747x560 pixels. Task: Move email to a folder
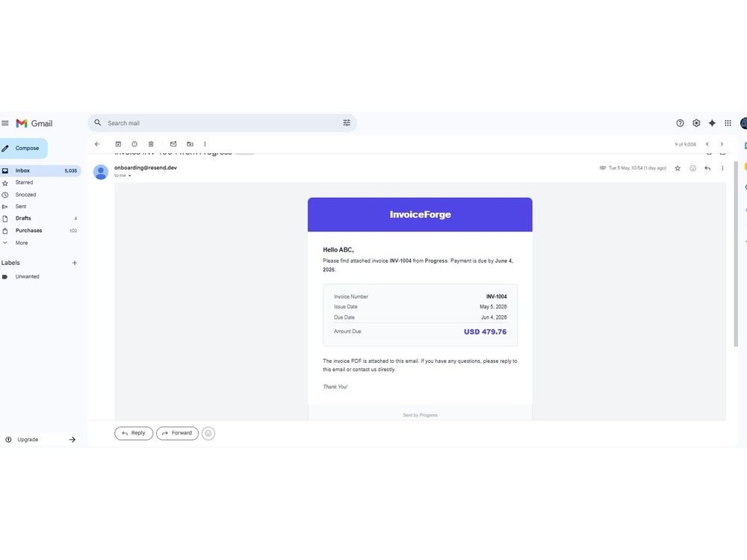(x=190, y=144)
